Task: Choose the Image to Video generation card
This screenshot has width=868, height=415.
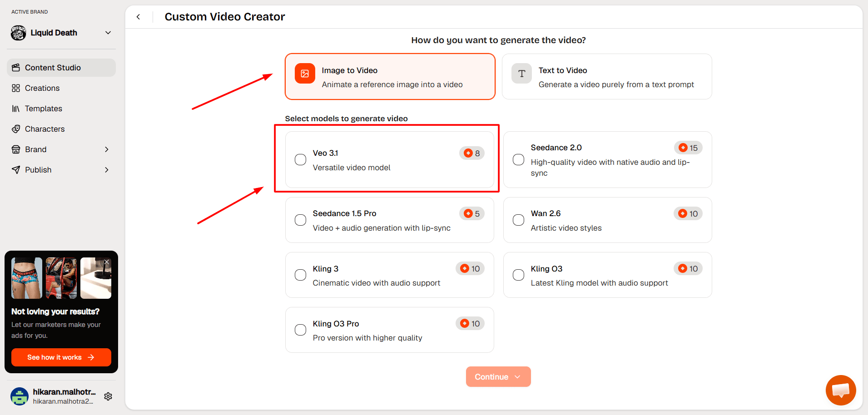Action: (390, 77)
